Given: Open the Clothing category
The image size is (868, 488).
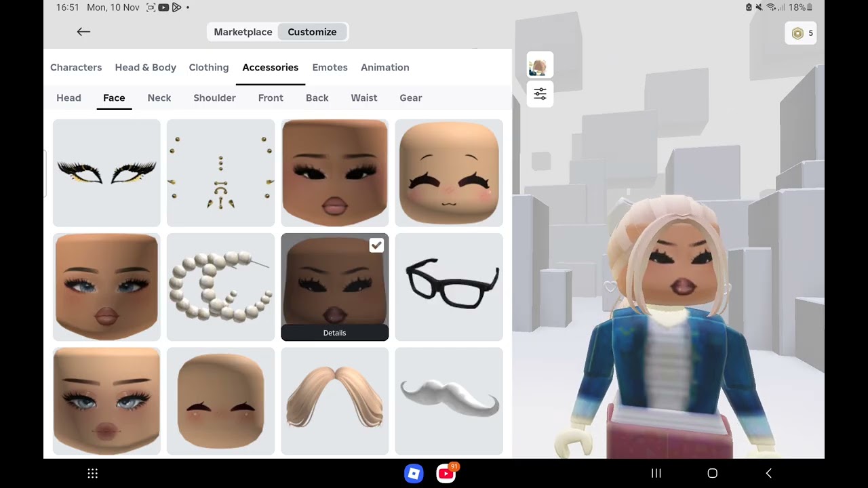Looking at the screenshot, I should 209,67.
